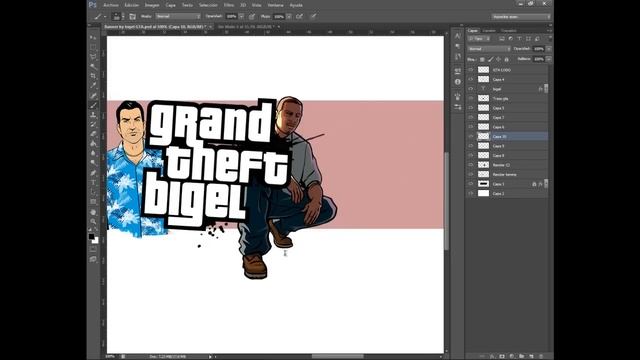
Task: Open the brush Modo dropdown in options bar
Action: coord(178,16)
